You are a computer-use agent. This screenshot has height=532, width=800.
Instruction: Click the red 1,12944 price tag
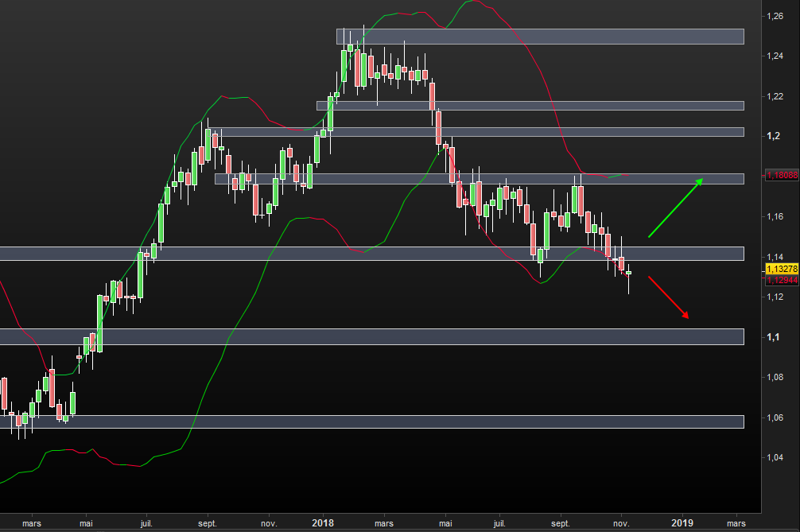(783, 280)
